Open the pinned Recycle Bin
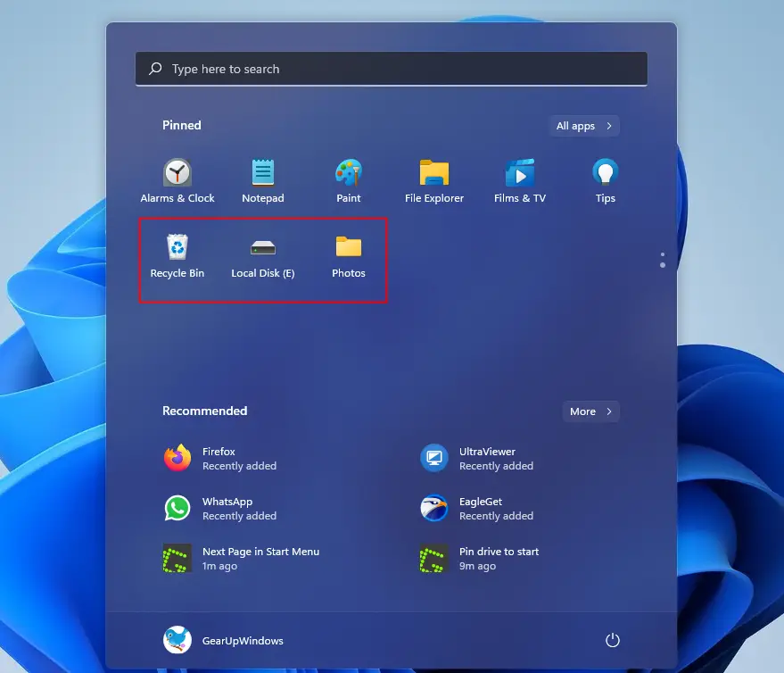784x673 pixels. pyautogui.click(x=177, y=255)
